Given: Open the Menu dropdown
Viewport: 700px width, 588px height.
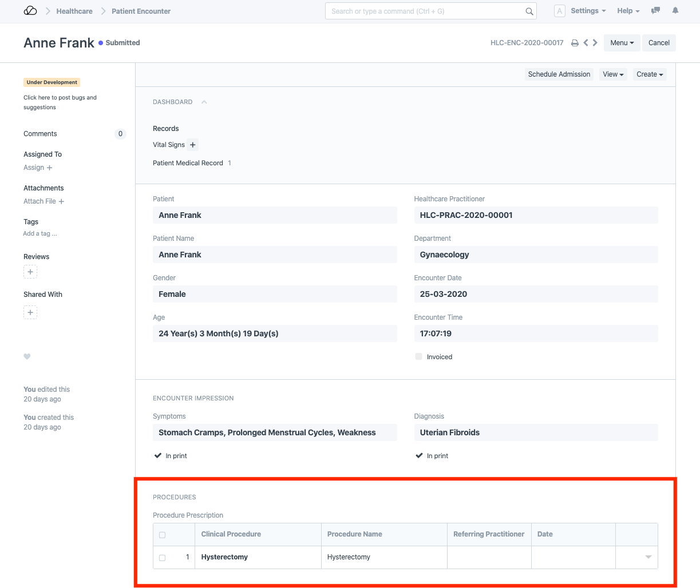Looking at the screenshot, I should pos(622,43).
